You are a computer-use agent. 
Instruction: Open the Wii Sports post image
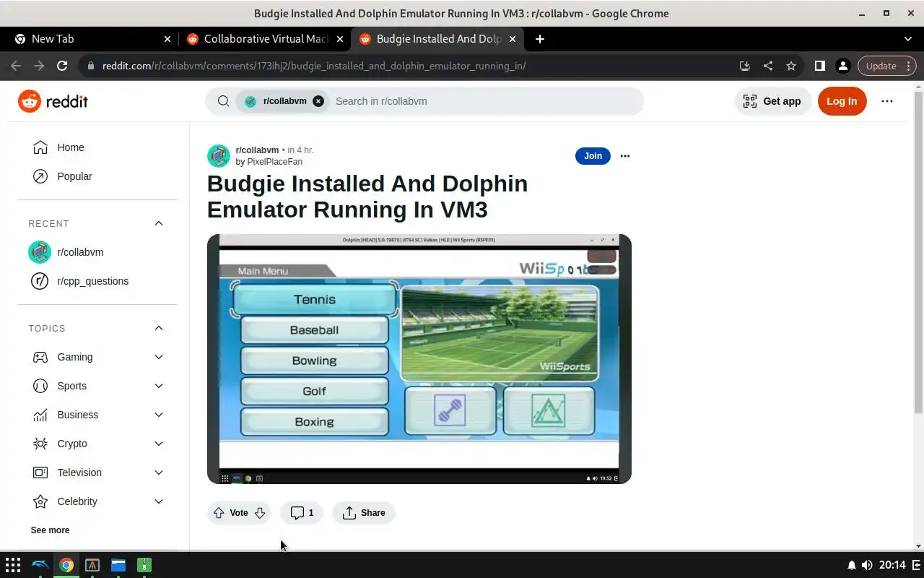point(419,359)
